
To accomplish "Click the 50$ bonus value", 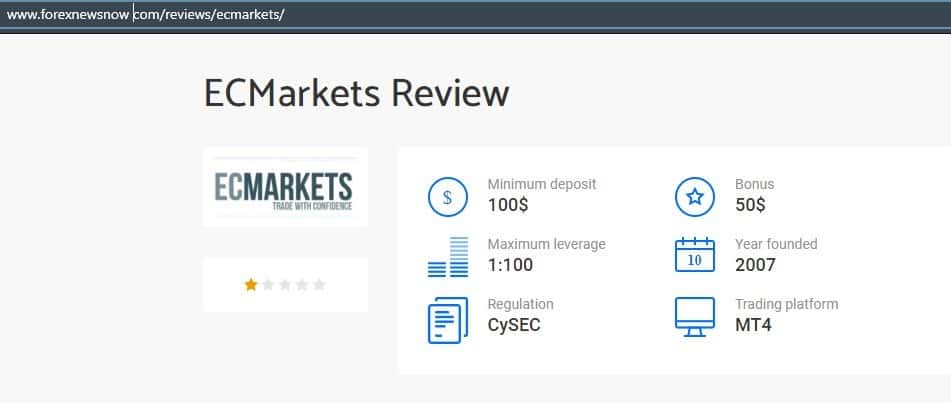I will pos(750,205).
